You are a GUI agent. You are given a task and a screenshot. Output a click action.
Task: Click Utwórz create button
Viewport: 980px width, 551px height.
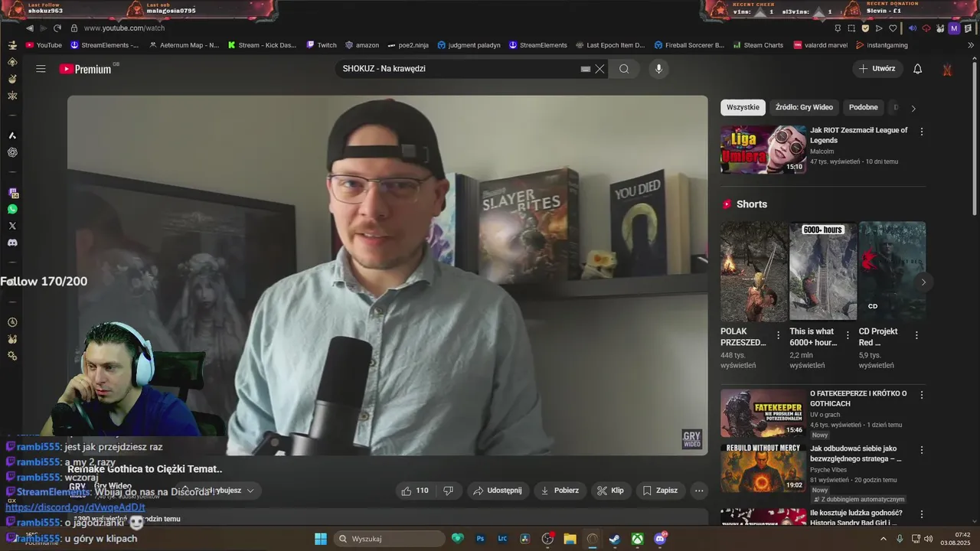tap(877, 69)
